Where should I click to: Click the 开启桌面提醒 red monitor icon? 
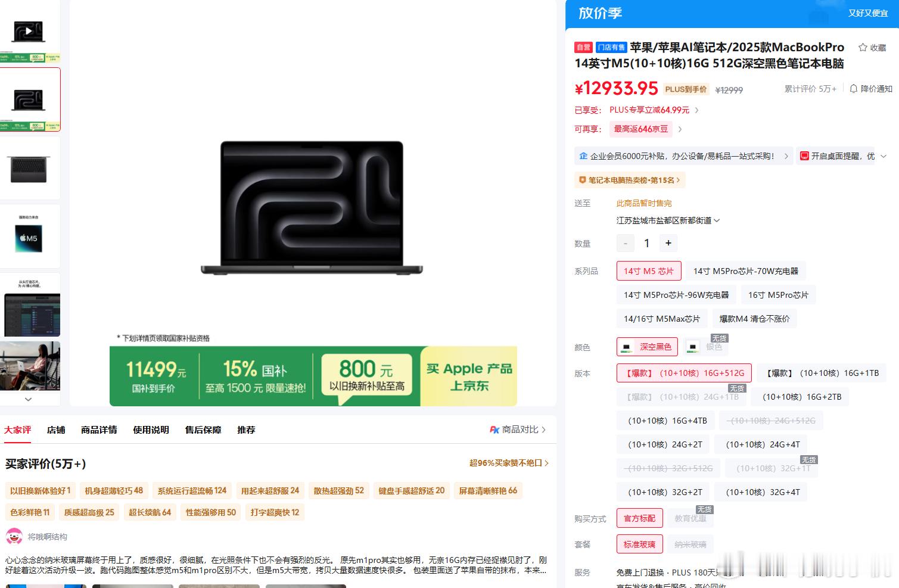click(804, 155)
